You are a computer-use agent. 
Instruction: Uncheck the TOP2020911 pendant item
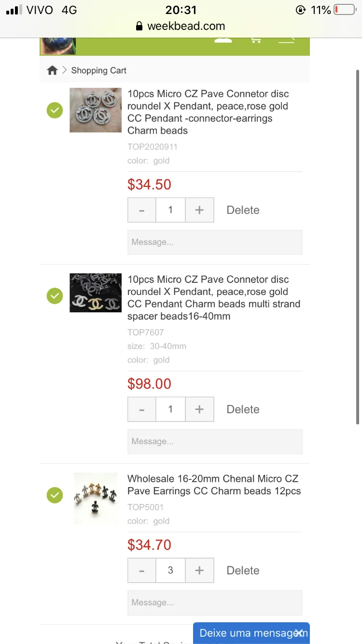coord(55,111)
